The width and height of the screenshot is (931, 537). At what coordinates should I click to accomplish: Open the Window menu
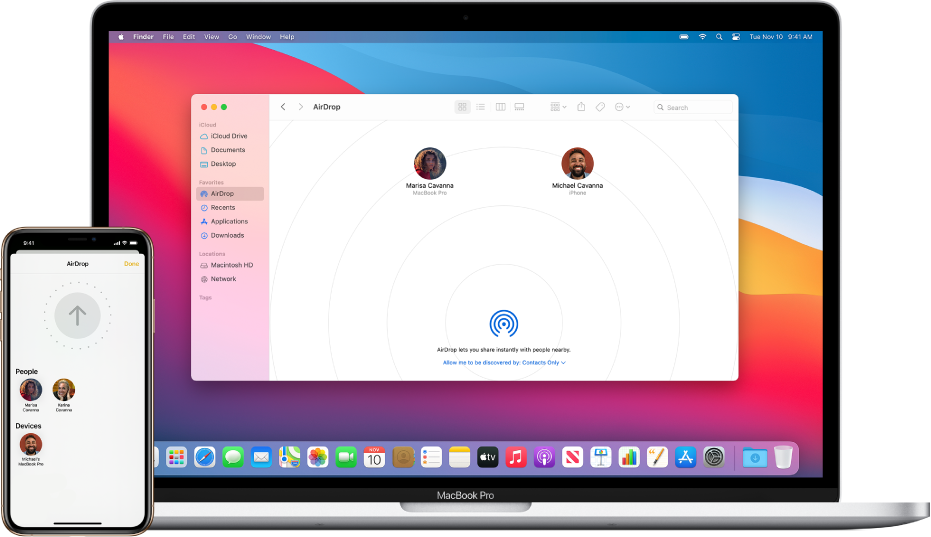[258, 37]
